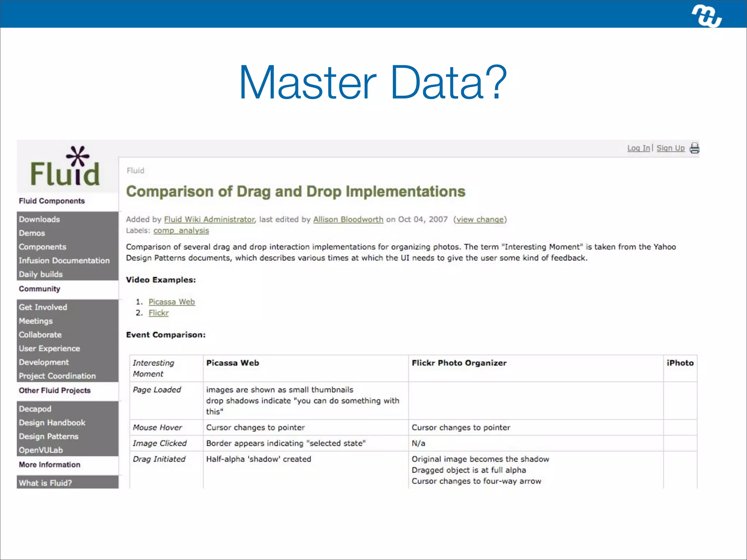Open the Picassa Web video example
Screen dimensions: 747x560
point(171,302)
